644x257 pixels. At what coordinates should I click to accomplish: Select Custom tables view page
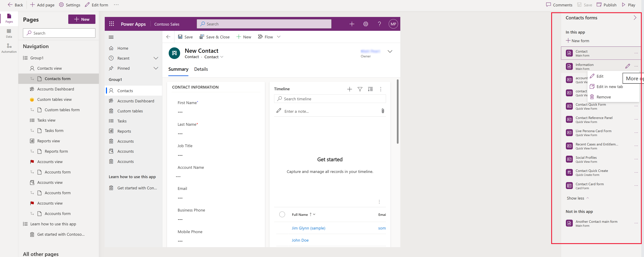pyautogui.click(x=58, y=99)
